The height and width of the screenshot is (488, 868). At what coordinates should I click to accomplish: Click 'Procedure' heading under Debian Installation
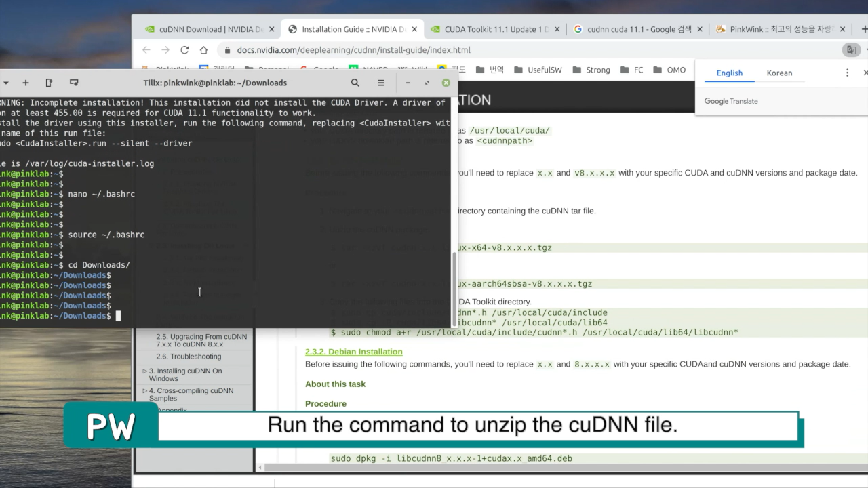pos(325,404)
